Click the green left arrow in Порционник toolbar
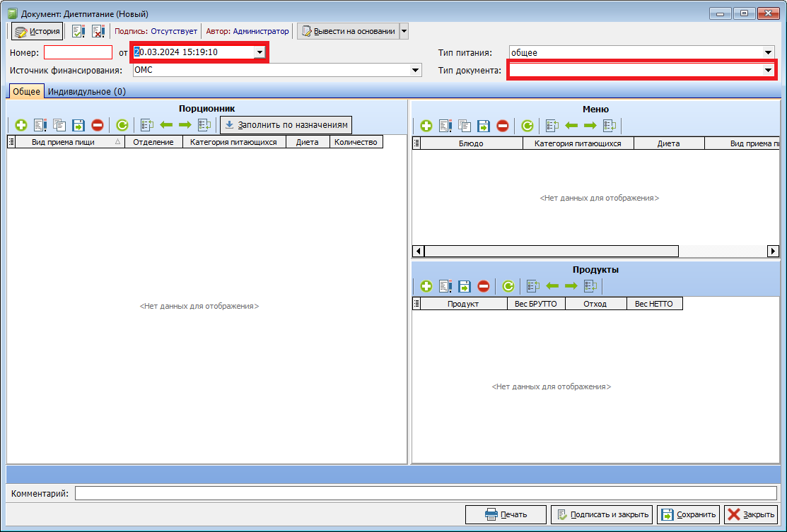787x532 pixels. point(167,125)
